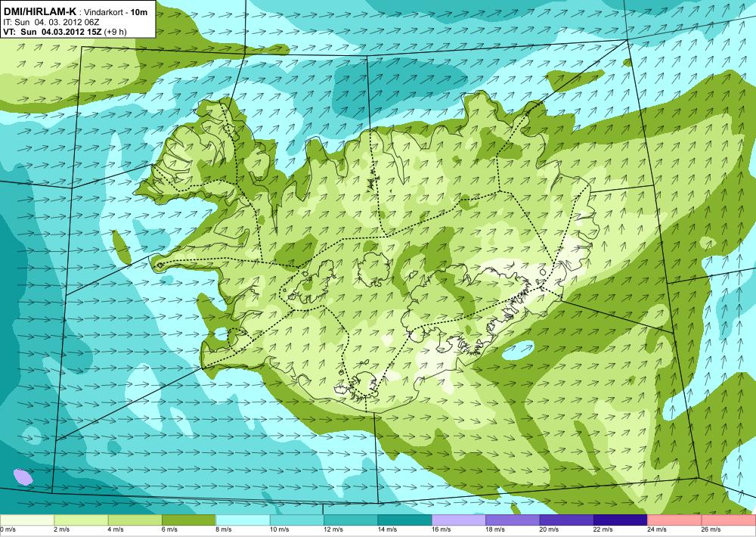Screen dimensions: 756x537
Task: Click the 16–18 m/s lavender legend swatch
Action: pyautogui.click(x=459, y=520)
